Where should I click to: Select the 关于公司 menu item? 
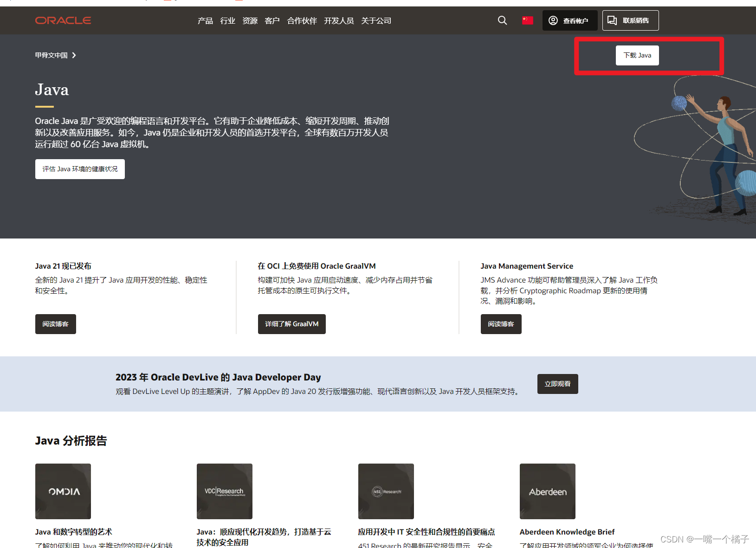[x=376, y=20]
